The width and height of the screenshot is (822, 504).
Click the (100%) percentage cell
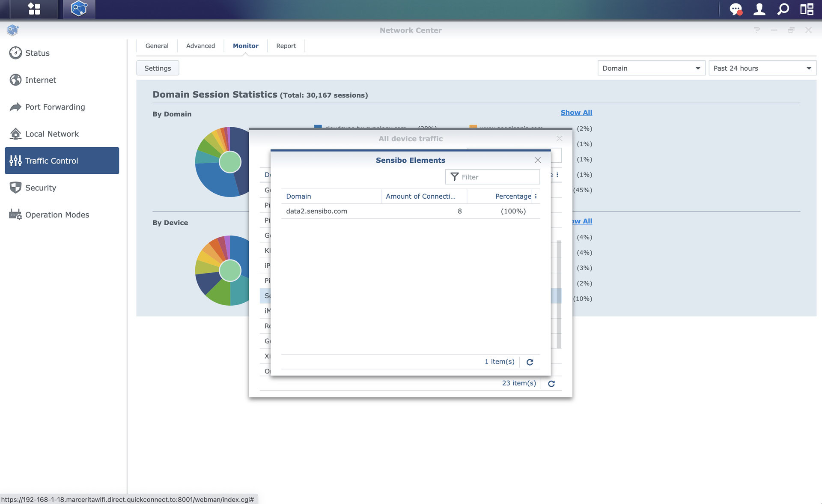[x=513, y=211]
